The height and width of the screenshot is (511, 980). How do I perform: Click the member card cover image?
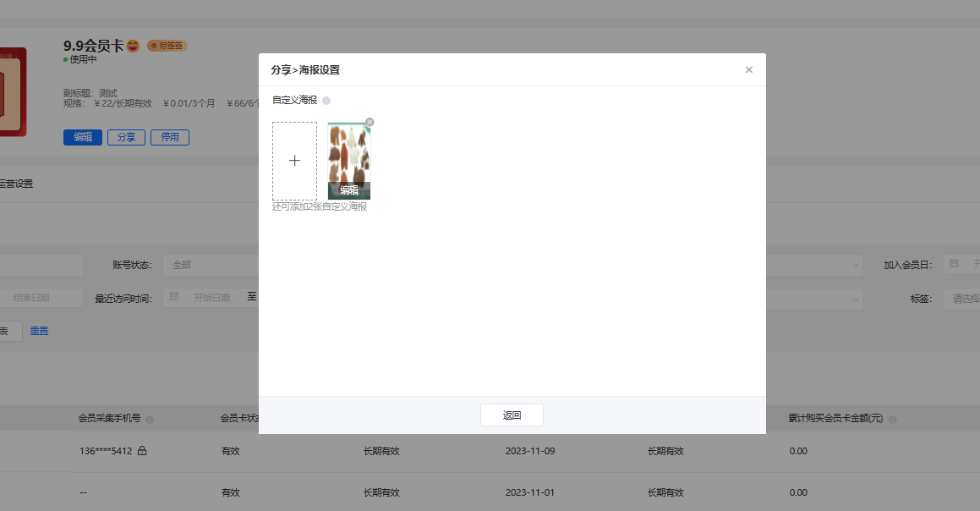(14, 92)
